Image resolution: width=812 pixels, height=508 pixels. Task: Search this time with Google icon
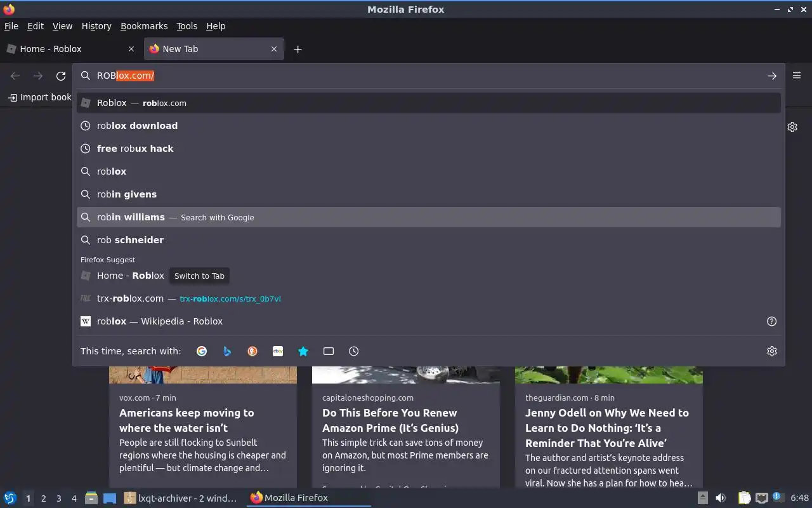coord(202,351)
